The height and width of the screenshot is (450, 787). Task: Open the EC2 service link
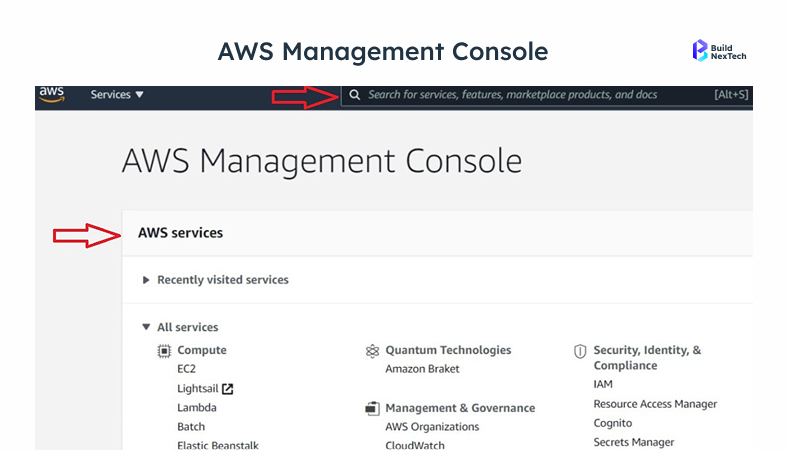click(186, 369)
